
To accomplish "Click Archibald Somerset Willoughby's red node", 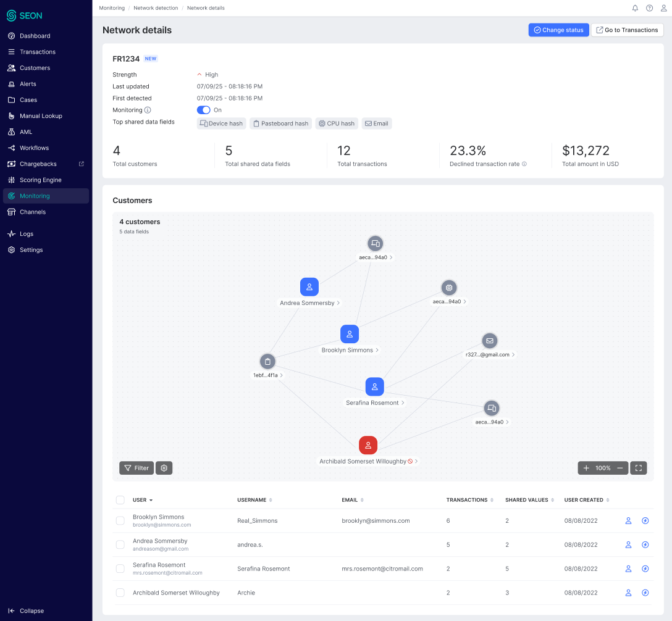I will (368, 444).
